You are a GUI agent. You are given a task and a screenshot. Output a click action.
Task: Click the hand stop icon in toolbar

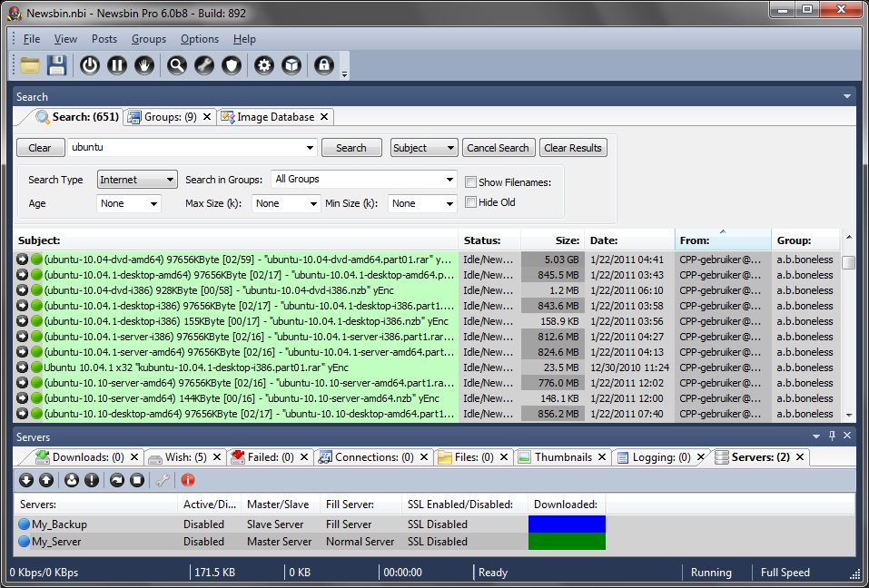pyautogui.click(x=143, y=65)
